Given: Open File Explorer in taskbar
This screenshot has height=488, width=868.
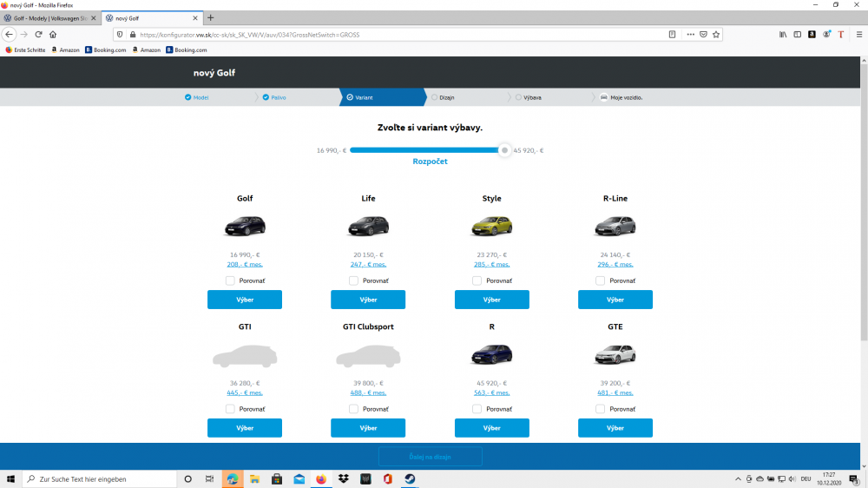Looking at the screenshot, I should (x=254, y=478).
